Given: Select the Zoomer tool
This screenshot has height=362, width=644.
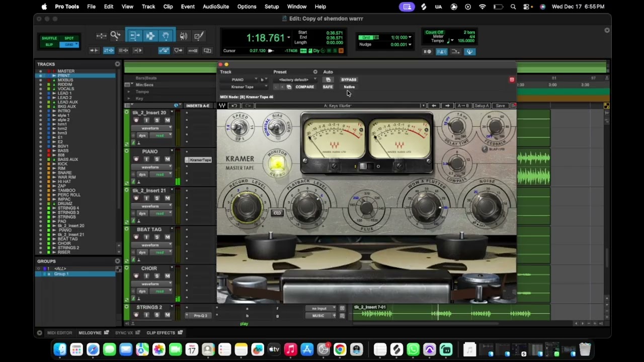Looking at the screenshot, I should point(116,36).
